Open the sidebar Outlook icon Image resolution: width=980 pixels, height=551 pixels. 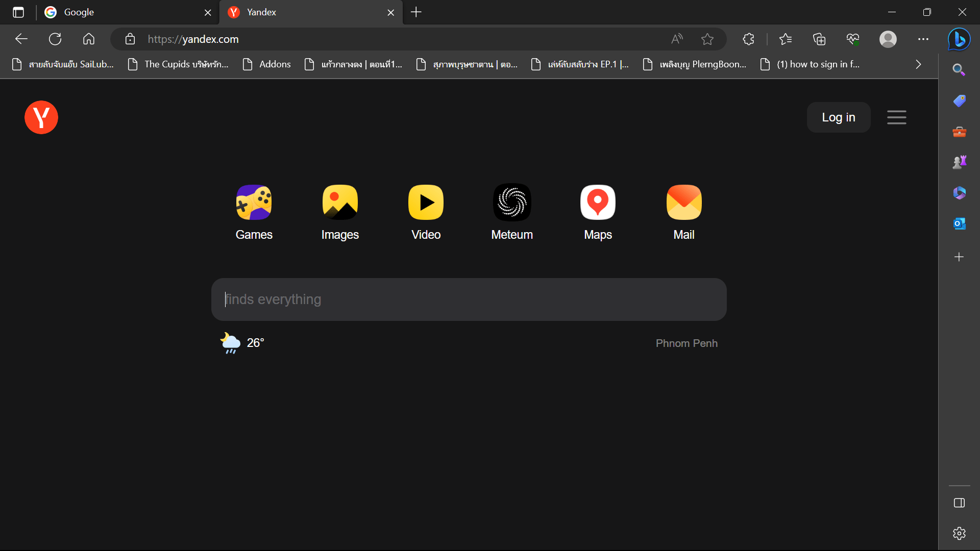[x=959, y=223]
